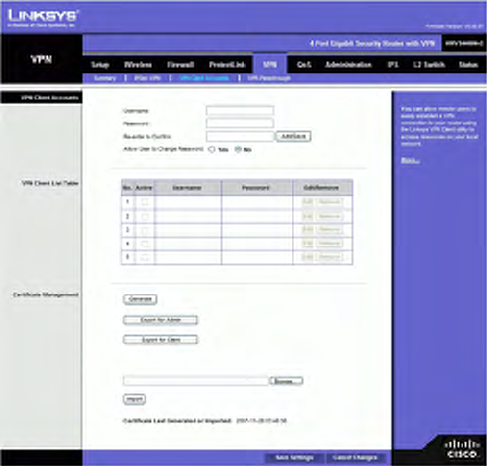Click the Import button
Screen dimensions: 487x466
(134, 399)
